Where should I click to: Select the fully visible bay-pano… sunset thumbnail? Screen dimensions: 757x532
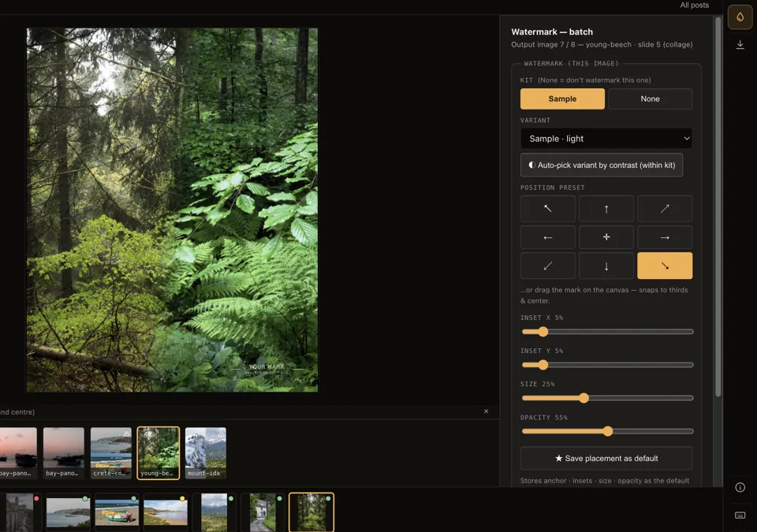tap(63, 453)
